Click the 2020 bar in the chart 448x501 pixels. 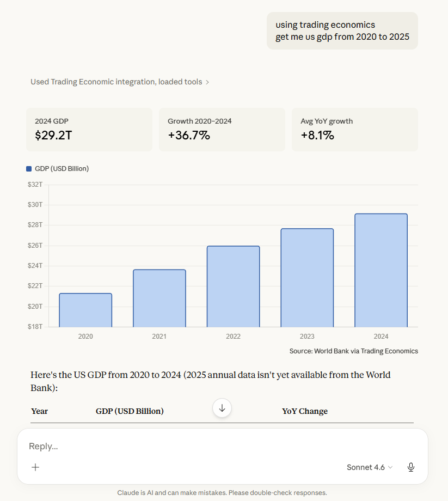coord(85,310)
